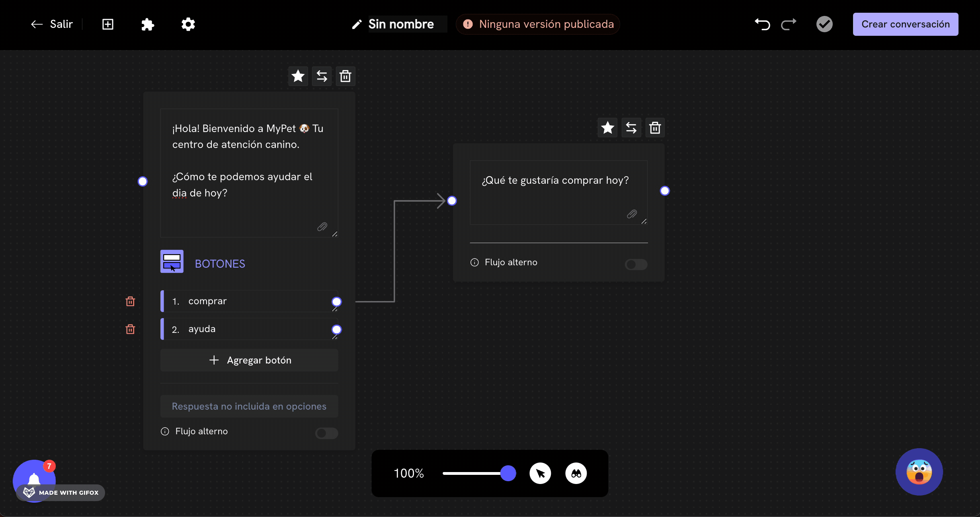Toggle Flujo alterno in the welcome node

pos(326,433)
